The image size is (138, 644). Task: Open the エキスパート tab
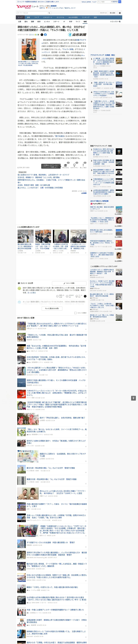pyautogui.click(x=48, y=17)
